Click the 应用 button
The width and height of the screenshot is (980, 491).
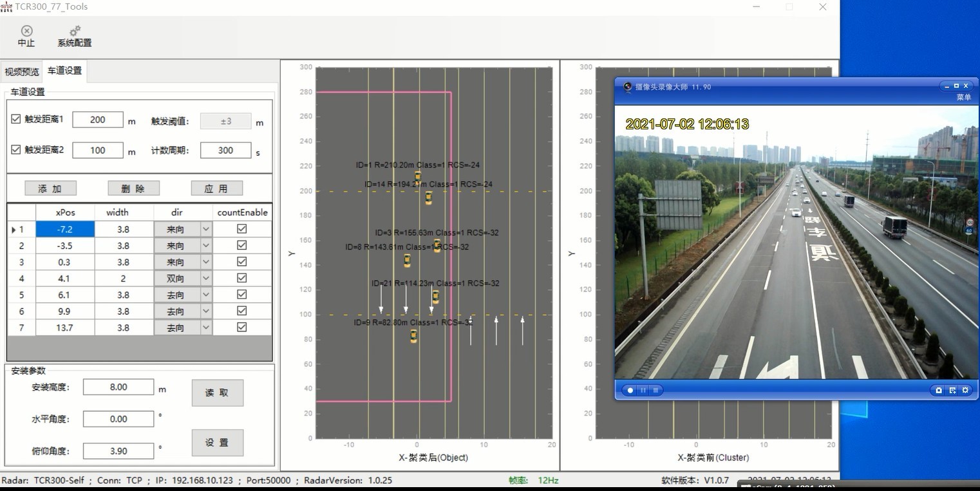click(216, 188)
